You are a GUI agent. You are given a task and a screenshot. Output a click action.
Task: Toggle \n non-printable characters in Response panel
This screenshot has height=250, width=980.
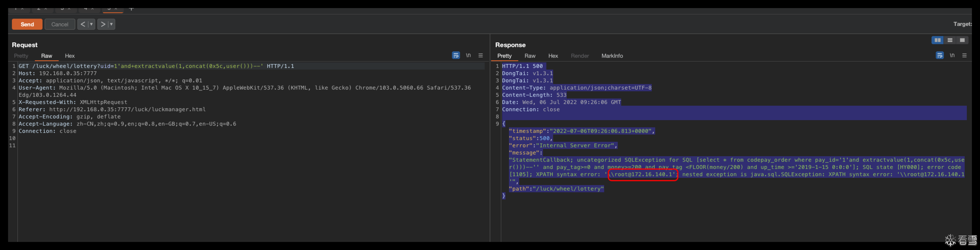coord(952,55)
